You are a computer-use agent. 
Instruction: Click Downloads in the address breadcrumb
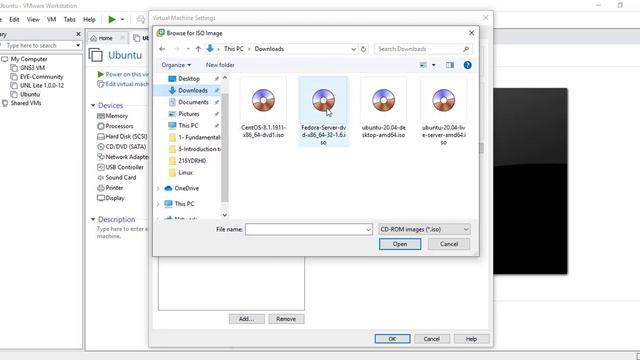pos(269,49)
